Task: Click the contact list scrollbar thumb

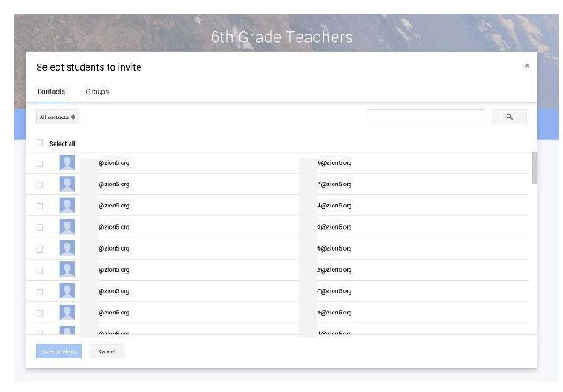Action: (x=532, y=168)
